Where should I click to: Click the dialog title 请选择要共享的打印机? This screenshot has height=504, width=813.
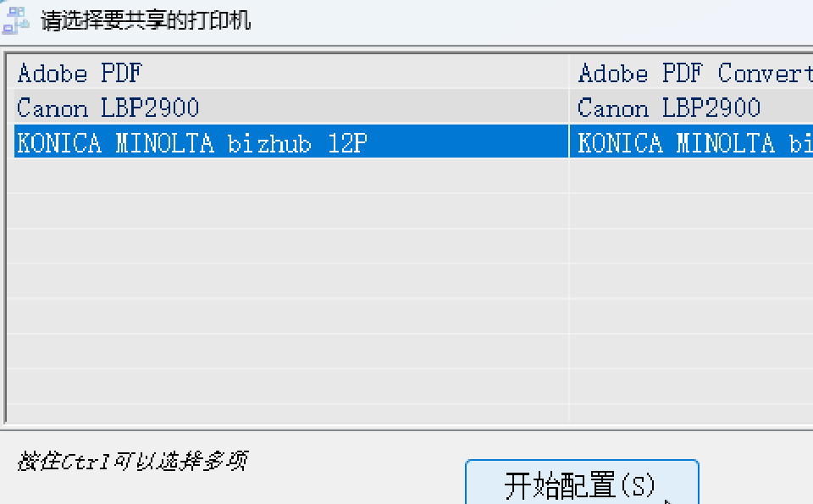click(146, 19)
